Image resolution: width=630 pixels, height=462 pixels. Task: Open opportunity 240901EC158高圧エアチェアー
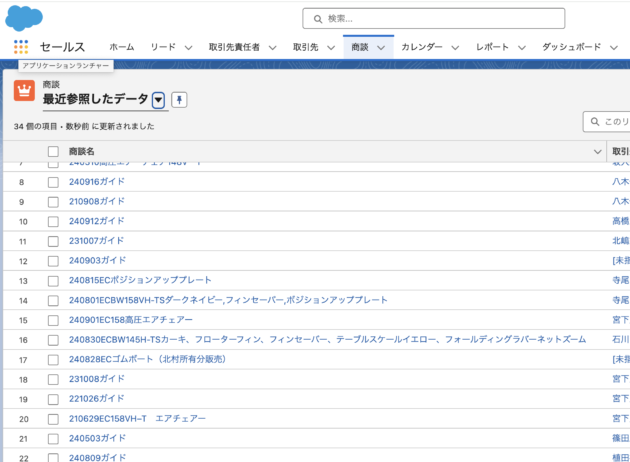pyautogui.click(x=131, y=320)
